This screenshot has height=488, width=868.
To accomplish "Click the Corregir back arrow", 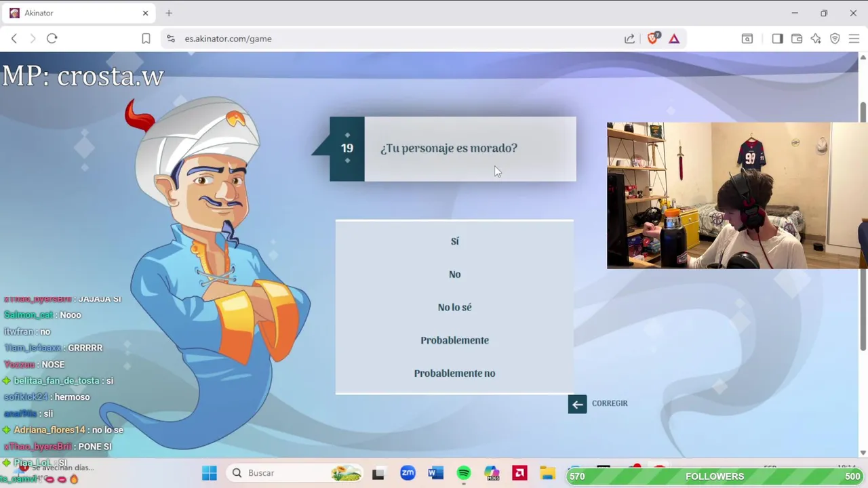I will (x=577, y=404).
